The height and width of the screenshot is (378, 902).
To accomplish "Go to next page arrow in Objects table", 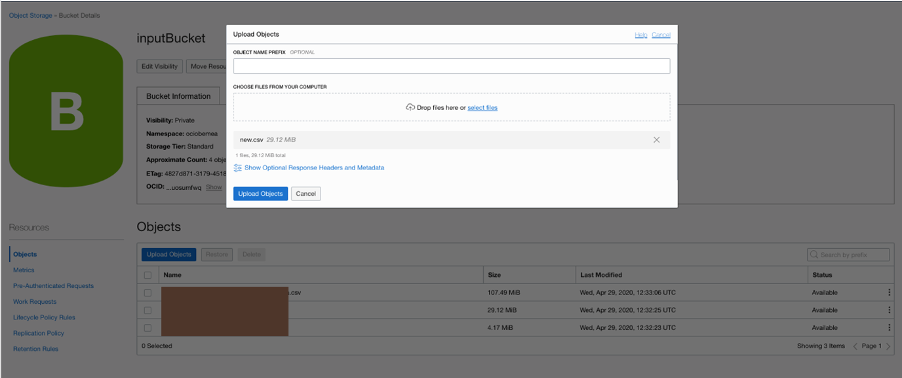I will tap(889, 346).
